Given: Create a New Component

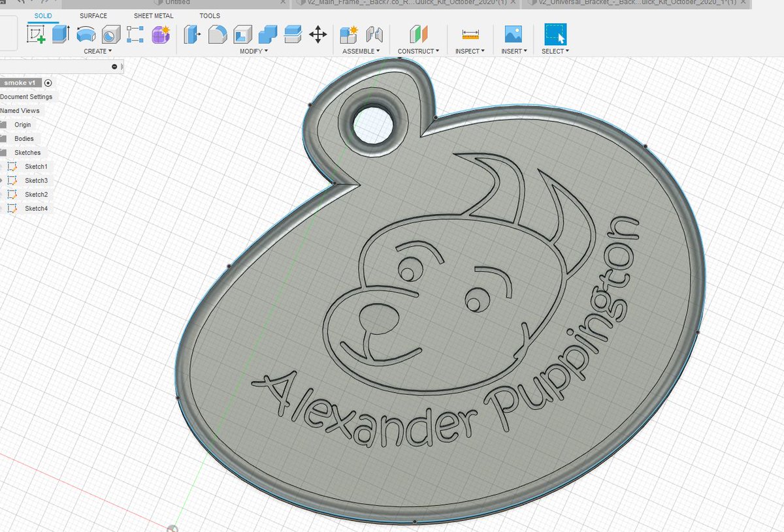Looking at the screenshot, I should pyautogui.click(x=349, y=35).
